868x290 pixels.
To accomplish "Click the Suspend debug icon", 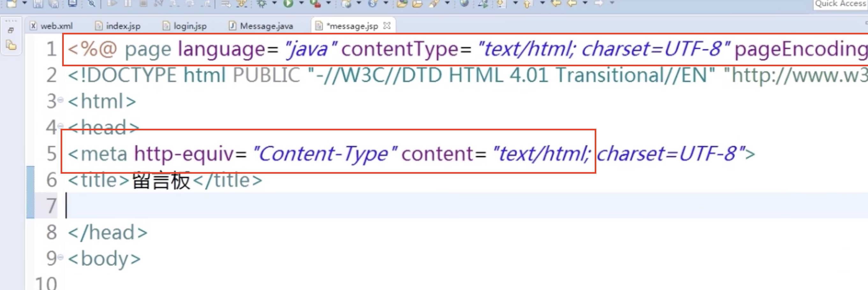I will [128, 4].
